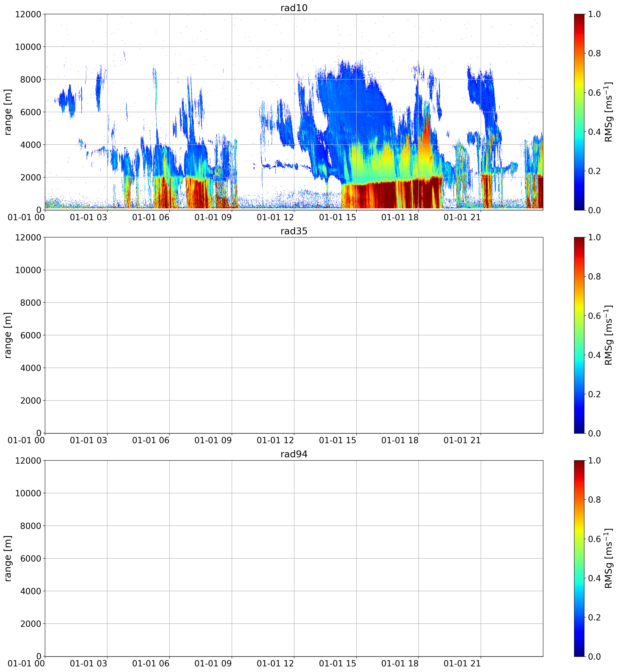Click '01-01 06' x-tick under rad35 plot
The width and height of the screenshot is (618, 672).
[151, 440]
